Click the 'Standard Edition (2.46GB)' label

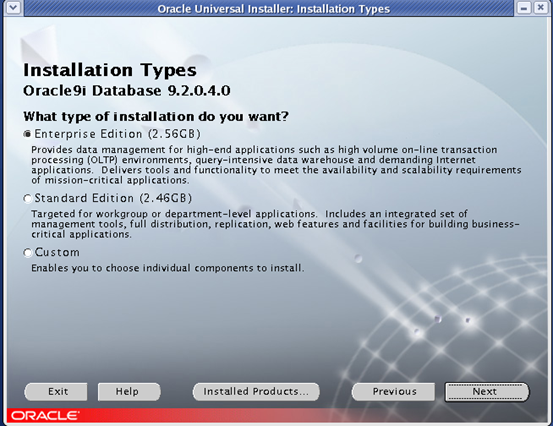[113, 199]
